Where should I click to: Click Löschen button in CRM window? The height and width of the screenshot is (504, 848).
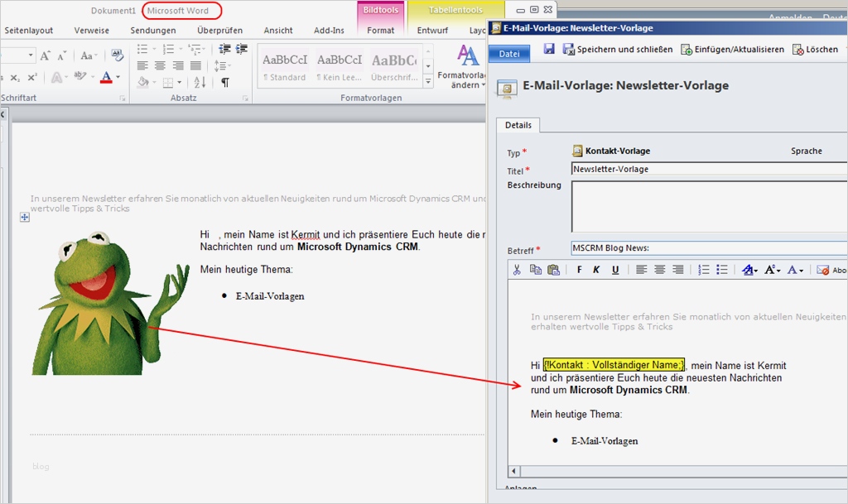pyautogui.click(x=816, y=49)
